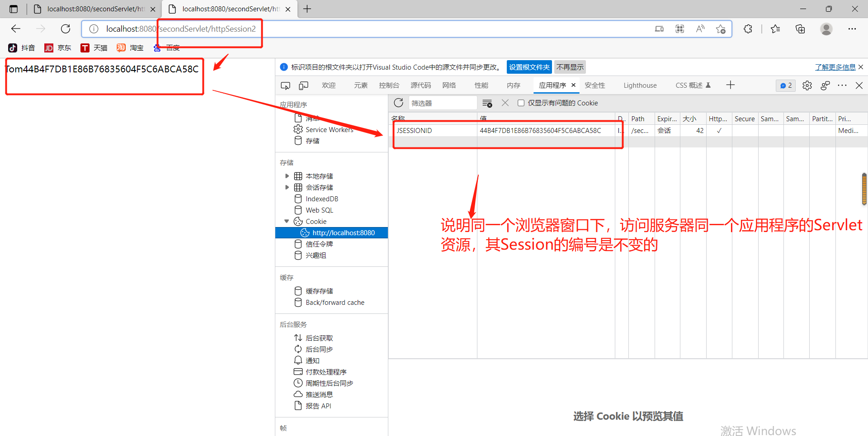The height and width of the screenshot is (436, 868).
Task: Open the 京东 bookmark
Action: pos(58,48)
